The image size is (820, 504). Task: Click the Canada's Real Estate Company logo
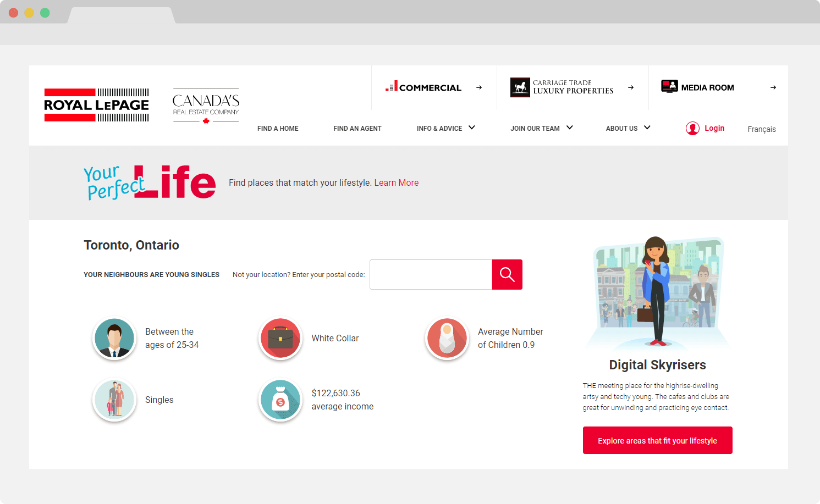206,105
